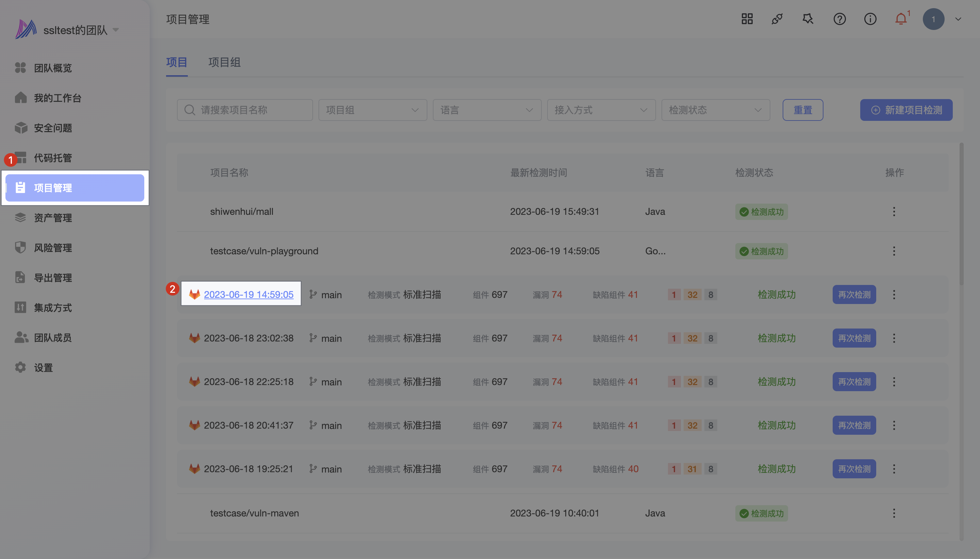Click the notification bell icon
Image resolution: width=980 pixels, height=559 pixels.
coord(900,19)
